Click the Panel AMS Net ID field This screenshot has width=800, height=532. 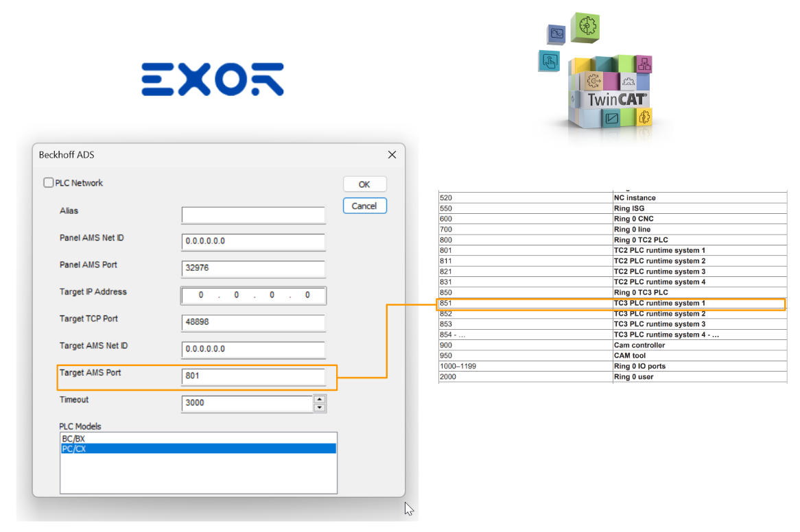coord(252,242)
